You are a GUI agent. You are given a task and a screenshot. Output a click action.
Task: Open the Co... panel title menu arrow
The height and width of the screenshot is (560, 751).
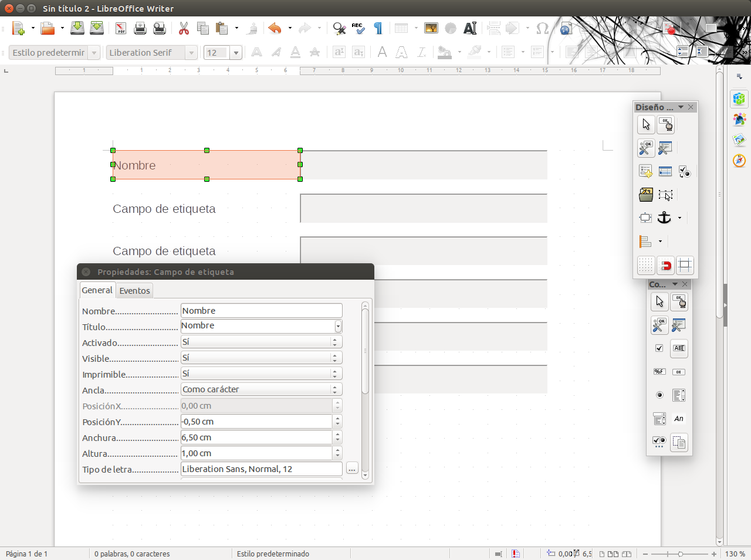pos(675,284)
